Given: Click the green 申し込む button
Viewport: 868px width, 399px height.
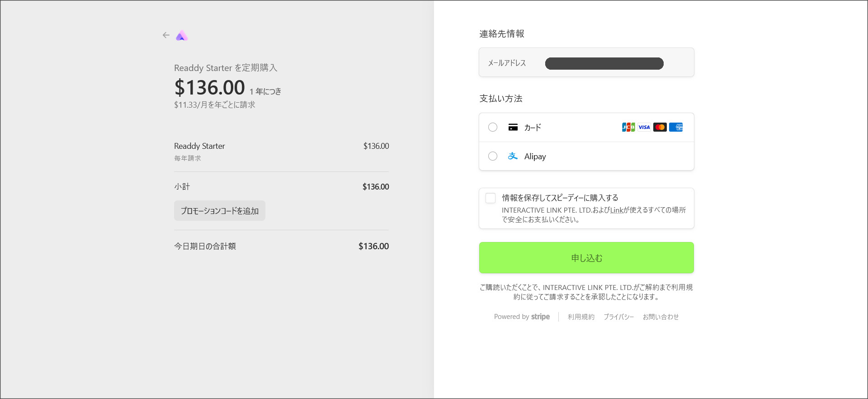Looking at the screenshot, I should (586, 258).
